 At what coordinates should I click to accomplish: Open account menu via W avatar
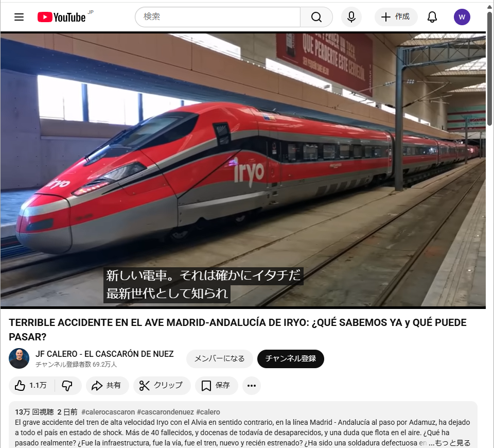pos(462,17)
